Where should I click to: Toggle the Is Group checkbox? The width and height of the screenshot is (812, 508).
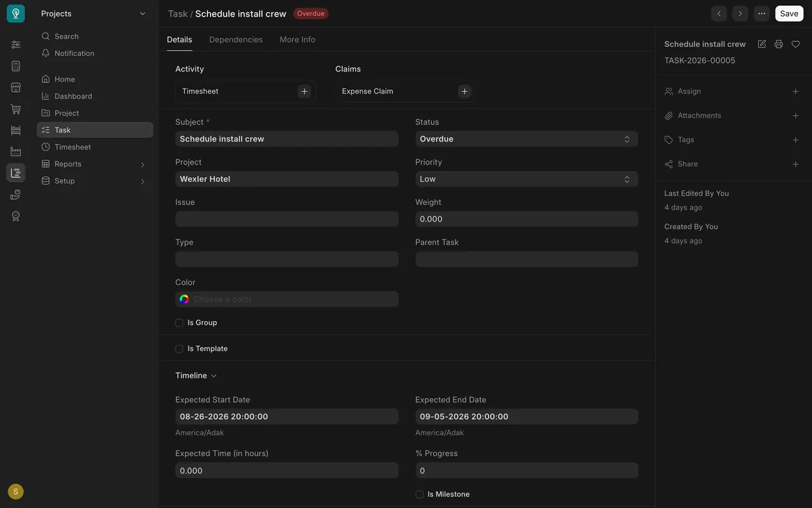[179, 323]
